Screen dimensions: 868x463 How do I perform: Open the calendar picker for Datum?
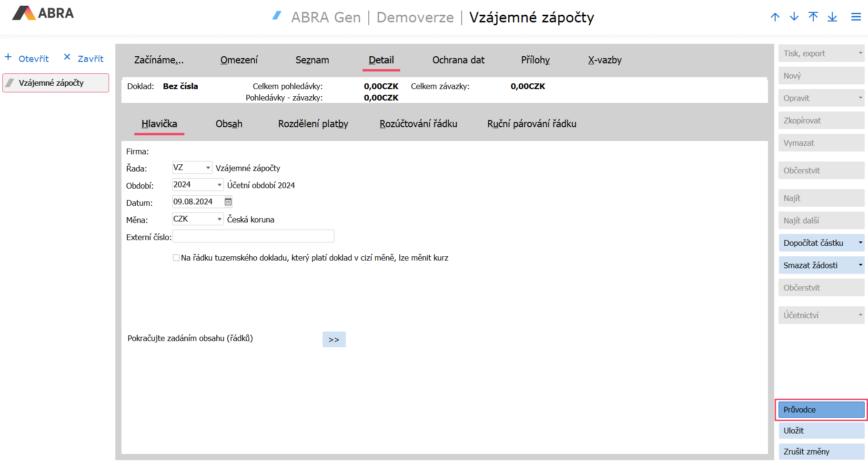point(228,202)
